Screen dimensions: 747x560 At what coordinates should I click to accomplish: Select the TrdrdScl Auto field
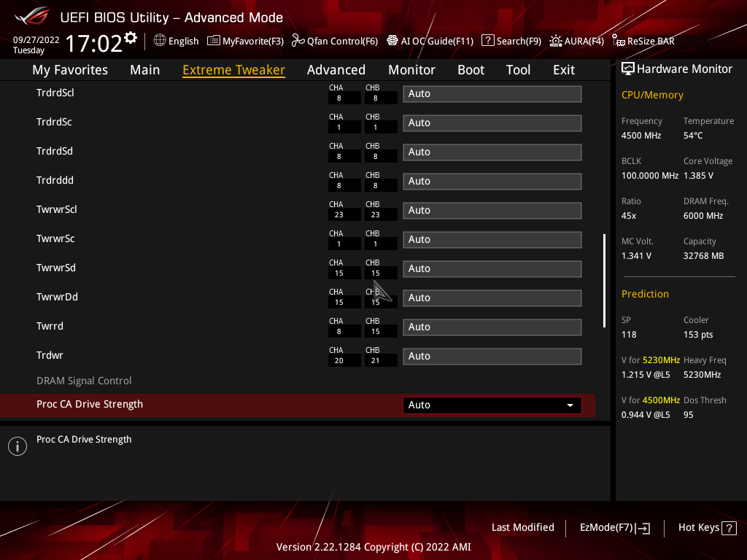click(492, 94)
